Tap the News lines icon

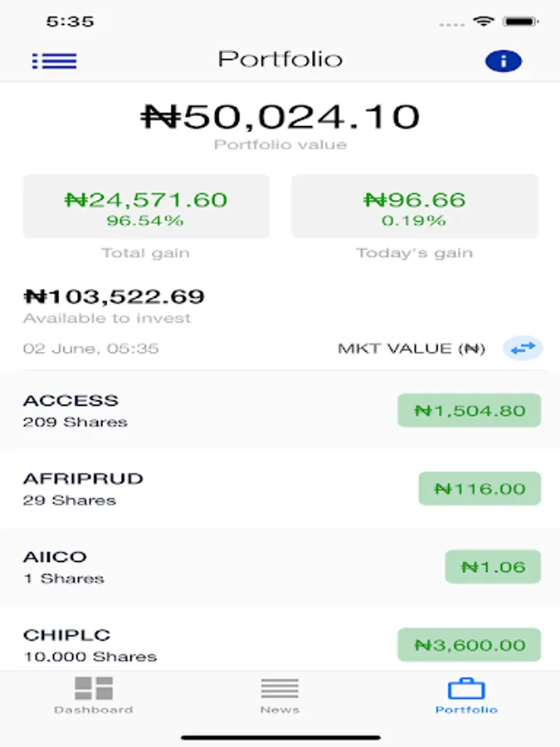280,688
